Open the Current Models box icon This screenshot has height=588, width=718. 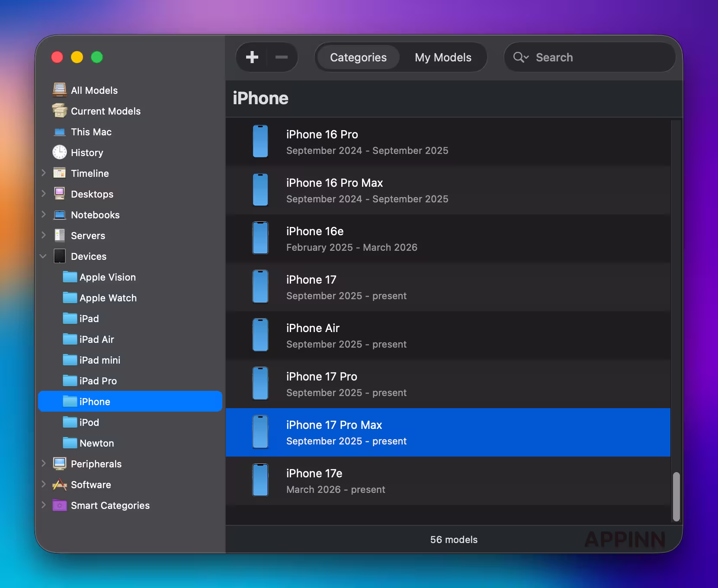click(60, 111)
